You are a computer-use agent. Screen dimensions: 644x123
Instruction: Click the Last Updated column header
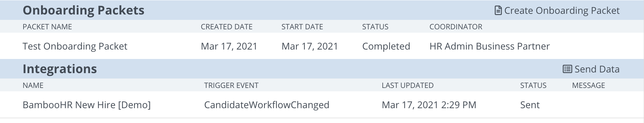point(408,85)
